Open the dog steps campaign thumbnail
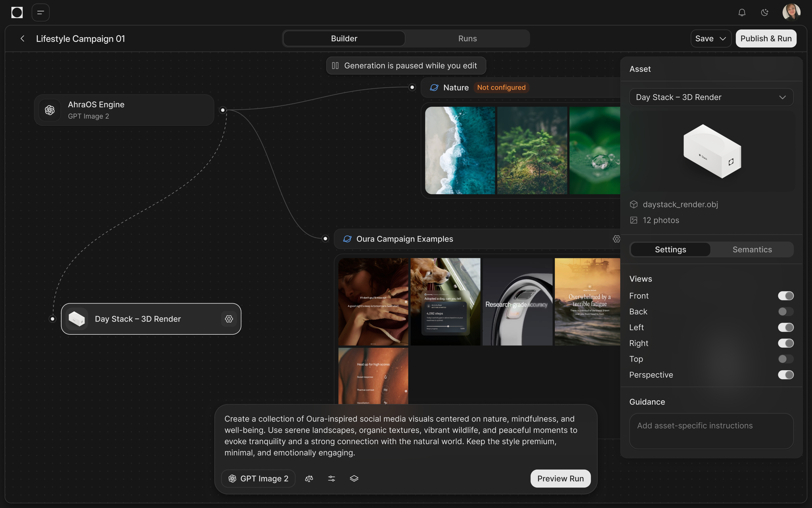 point(445,302)
